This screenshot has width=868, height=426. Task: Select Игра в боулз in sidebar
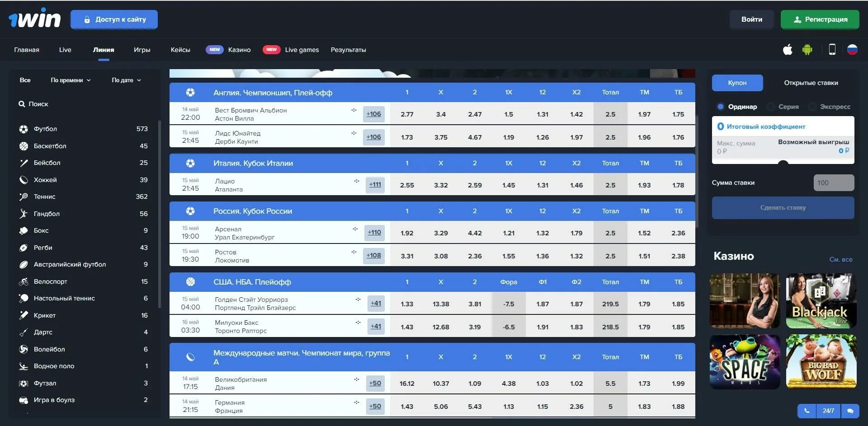[x=84, y=400]
